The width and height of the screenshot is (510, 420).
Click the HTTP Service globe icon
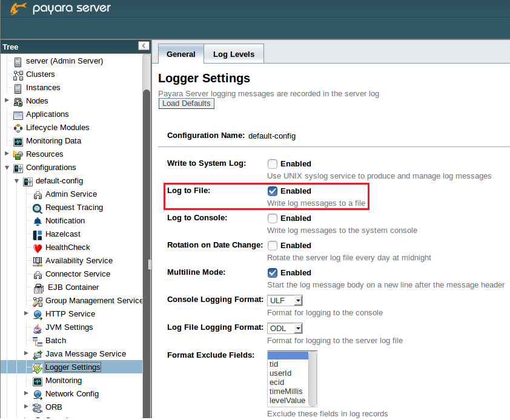38,315
